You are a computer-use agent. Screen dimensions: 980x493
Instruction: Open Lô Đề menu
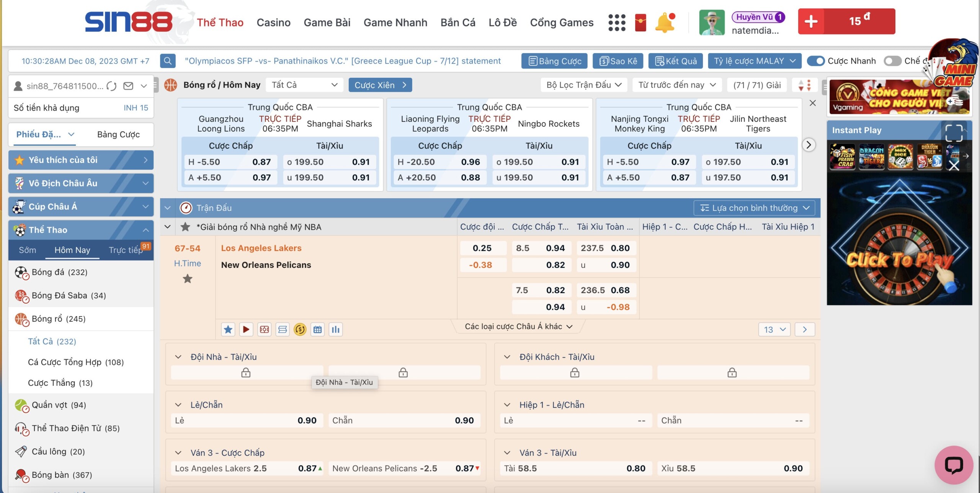pyautogui.click(x=502, y=23)
